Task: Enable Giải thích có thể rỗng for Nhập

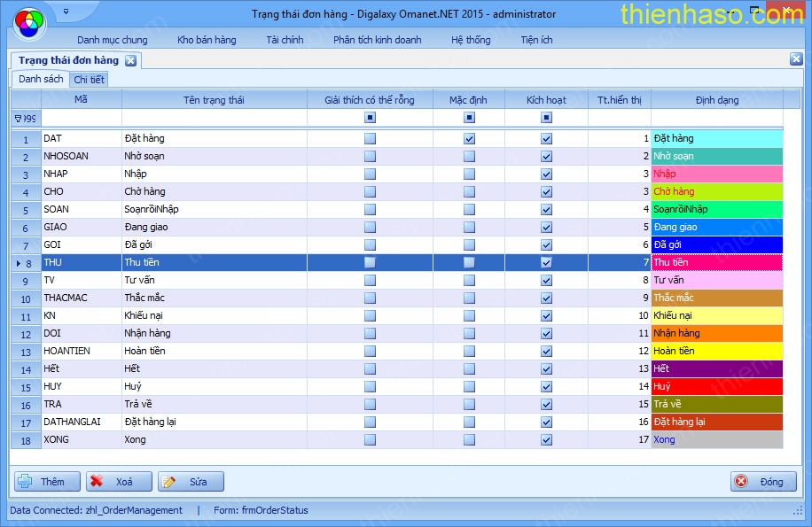Action: point(370,174)
